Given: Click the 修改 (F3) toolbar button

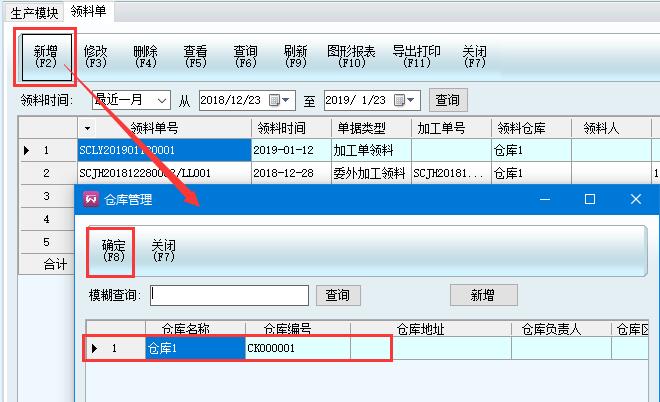Looking at the screenshot, I should pyautogui.click(x=96, y=56).
